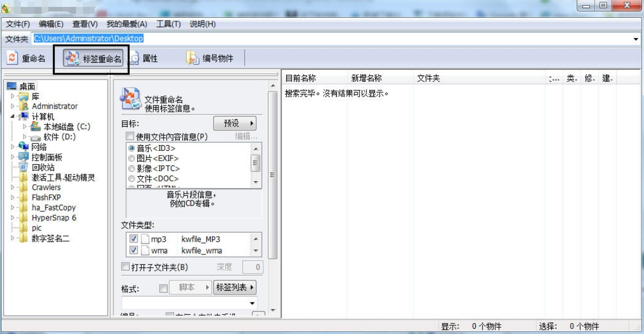Click the 计算机 computer icon
The image size is (644, 334).
coord(24,116)
